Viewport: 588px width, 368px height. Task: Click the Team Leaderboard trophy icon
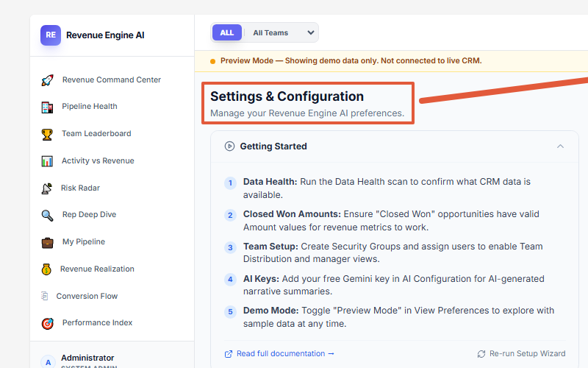[47, 134]
